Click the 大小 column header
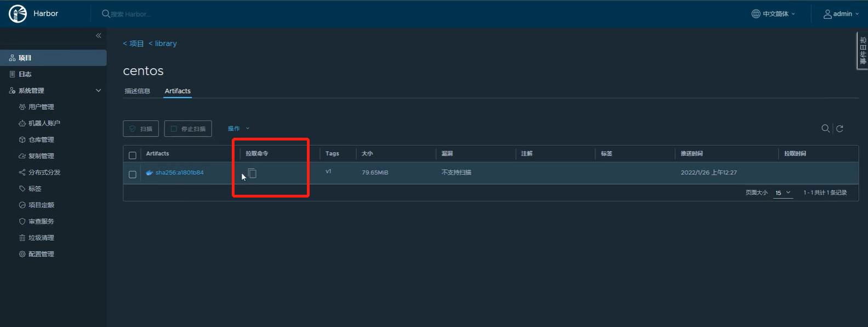The image size is (868, 327). pos(367,154)
